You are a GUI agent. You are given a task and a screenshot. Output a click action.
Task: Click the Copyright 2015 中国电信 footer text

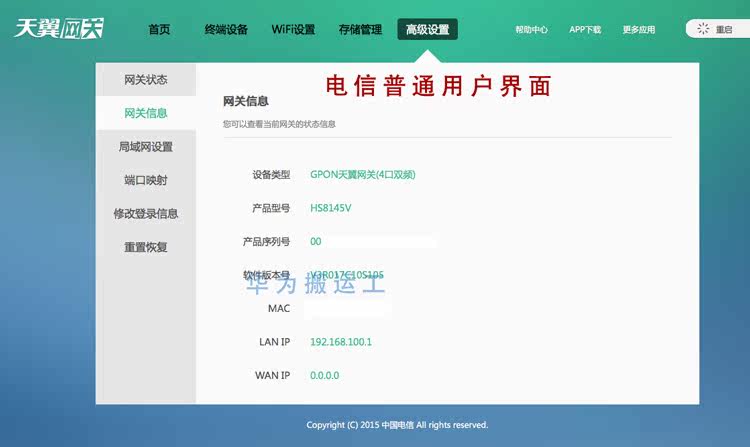click(x=397, y=425)
